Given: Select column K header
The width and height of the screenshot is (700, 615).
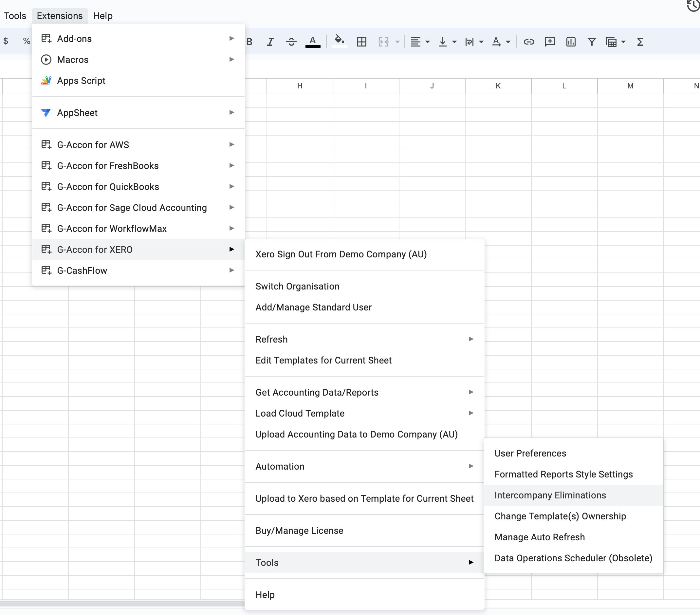Looking at the screenshot, I should tap(498, 86).
